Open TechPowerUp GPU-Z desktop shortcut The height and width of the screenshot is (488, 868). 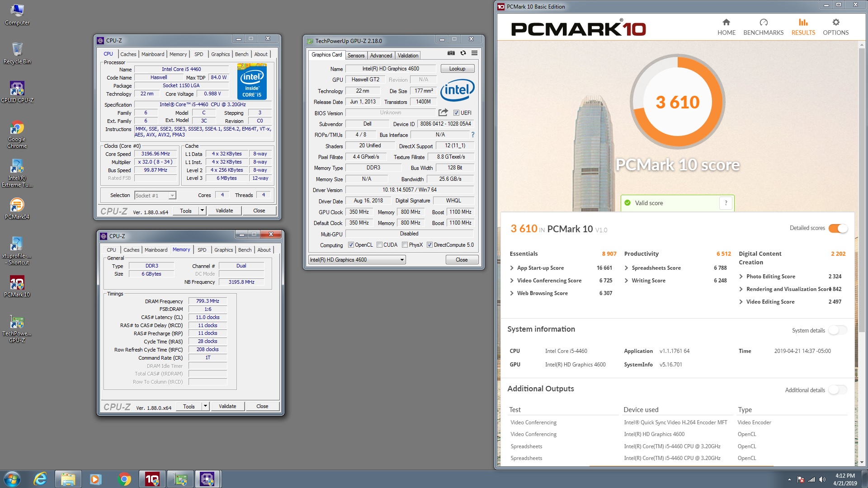point(17,329)
